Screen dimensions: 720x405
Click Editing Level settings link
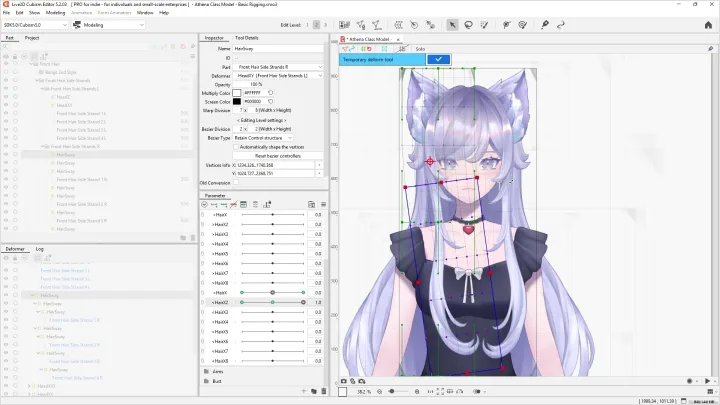click(x=261, y=120)
